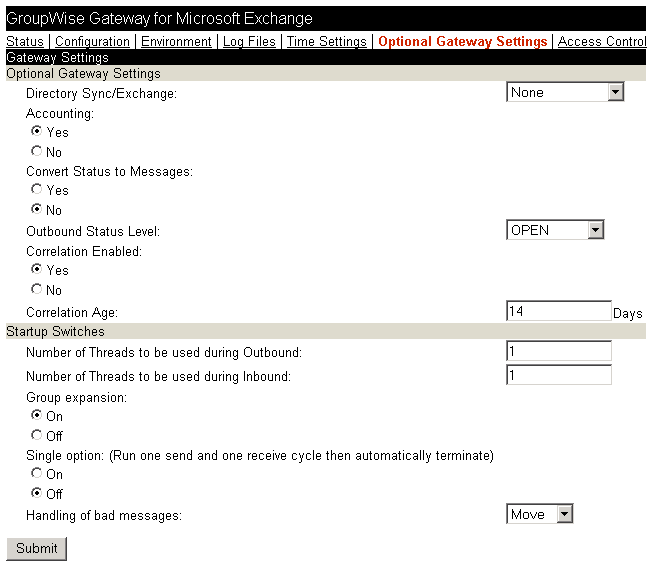Open the Status tab link
The image size is (650, 572).
[25, 41]
